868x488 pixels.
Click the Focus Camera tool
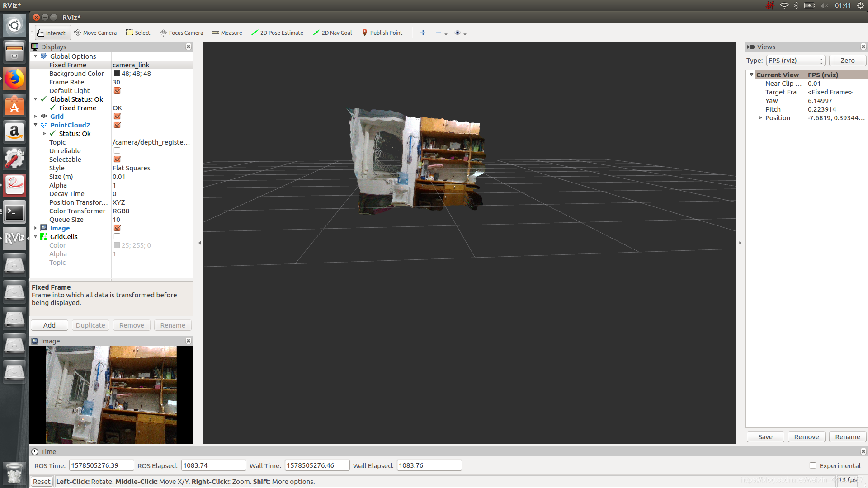coord(181,33)
